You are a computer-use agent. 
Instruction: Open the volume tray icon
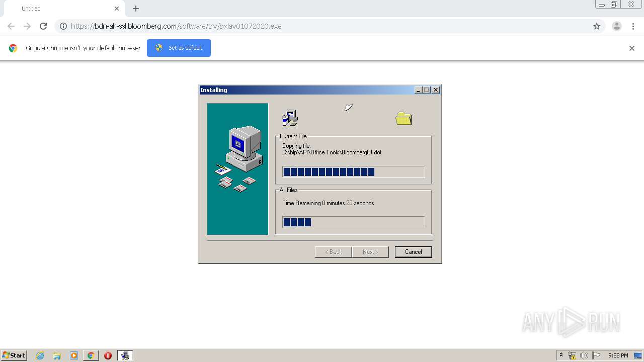pos(584,355)
